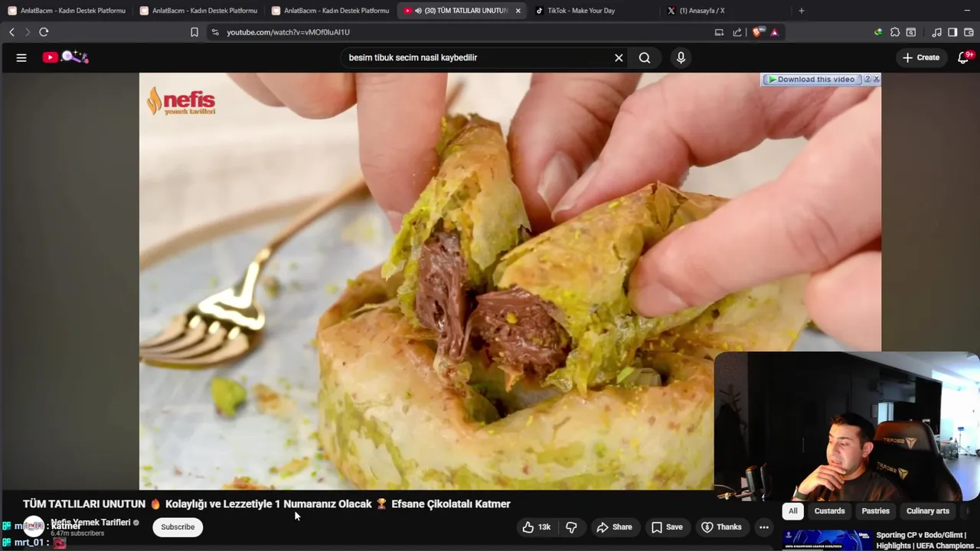Open the tab search toolbar icon
The image size is (980, 551).
[911, 32]
